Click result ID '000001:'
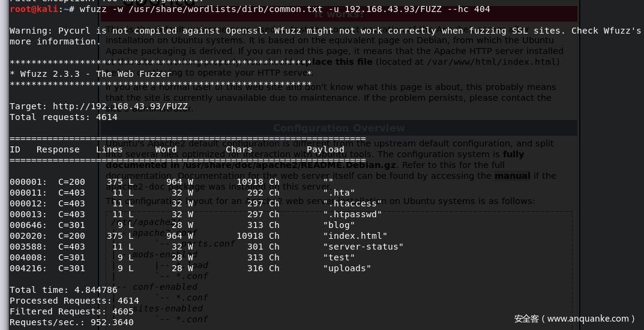This screenshot has height=330, width=644. [28, 182]
